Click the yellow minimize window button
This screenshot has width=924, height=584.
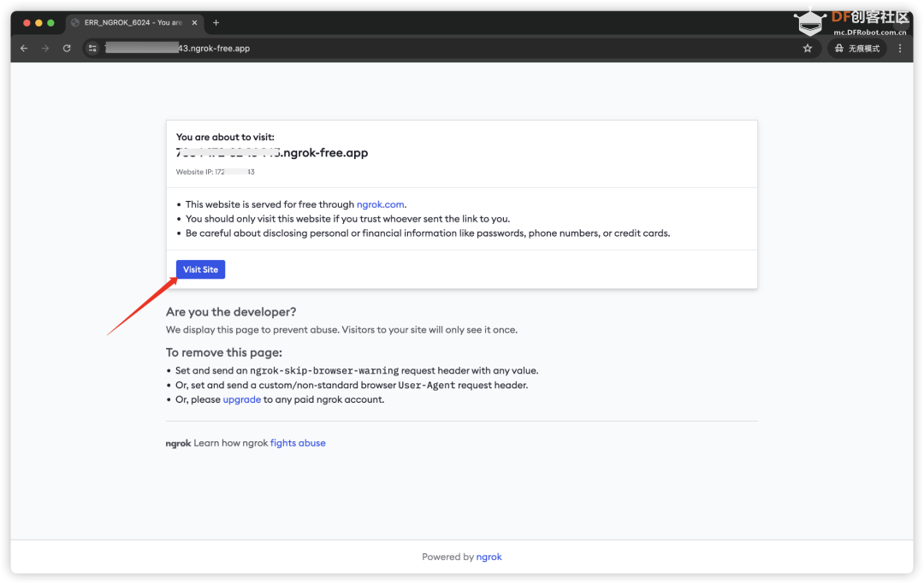[x=38, y=22]
